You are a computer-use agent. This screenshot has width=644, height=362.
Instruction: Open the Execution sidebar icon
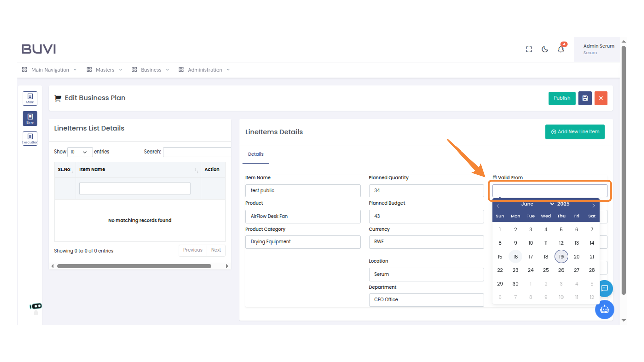point(30,138)
